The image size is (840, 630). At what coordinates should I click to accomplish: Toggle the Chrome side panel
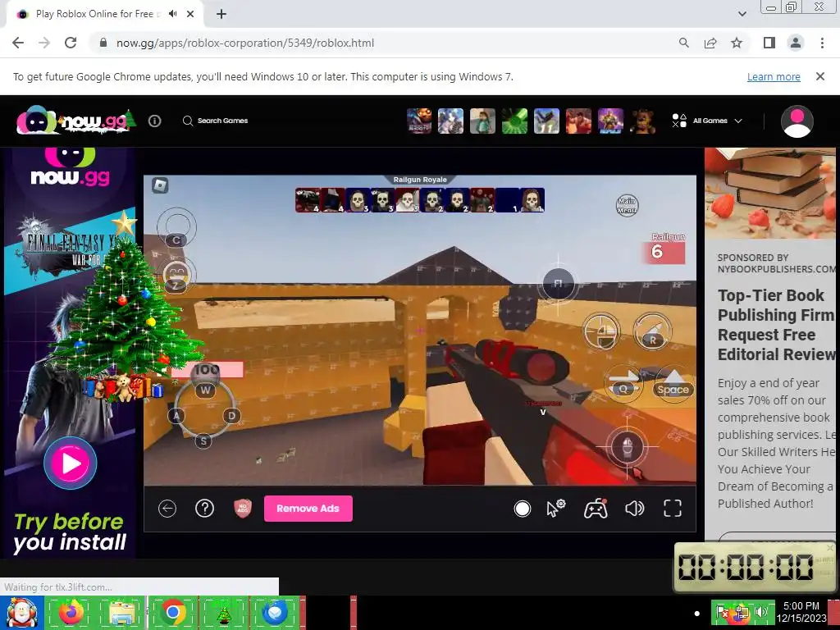click(769, 43)
